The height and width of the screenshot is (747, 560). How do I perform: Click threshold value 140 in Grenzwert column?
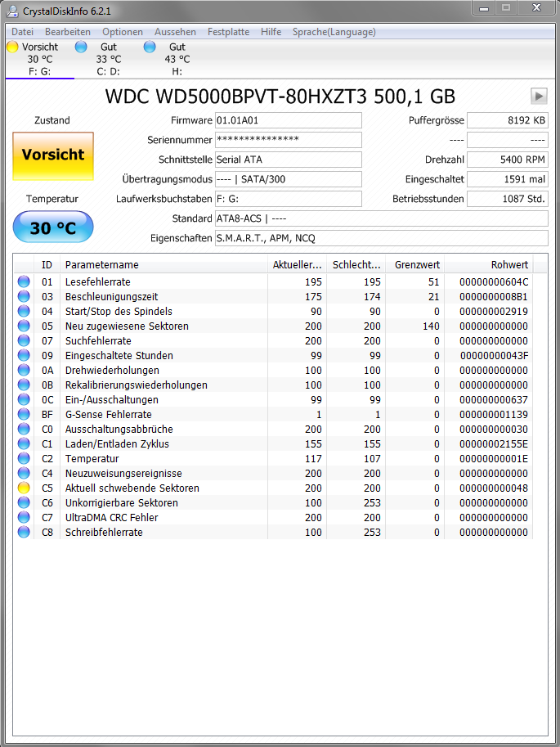[431, 326]
